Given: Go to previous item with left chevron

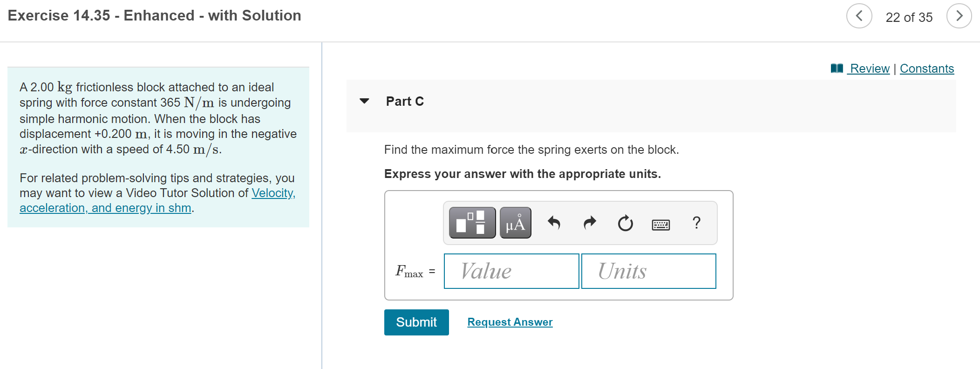Looking at the screenshot, I should (x=859, y=16).
